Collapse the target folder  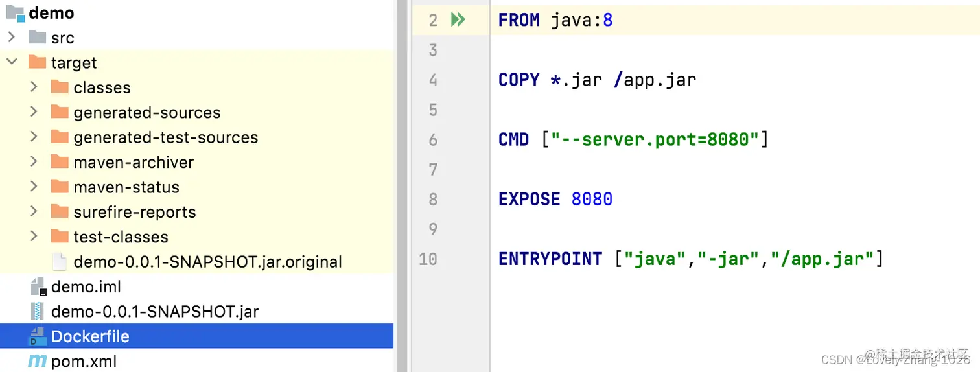tap(12, 62)
